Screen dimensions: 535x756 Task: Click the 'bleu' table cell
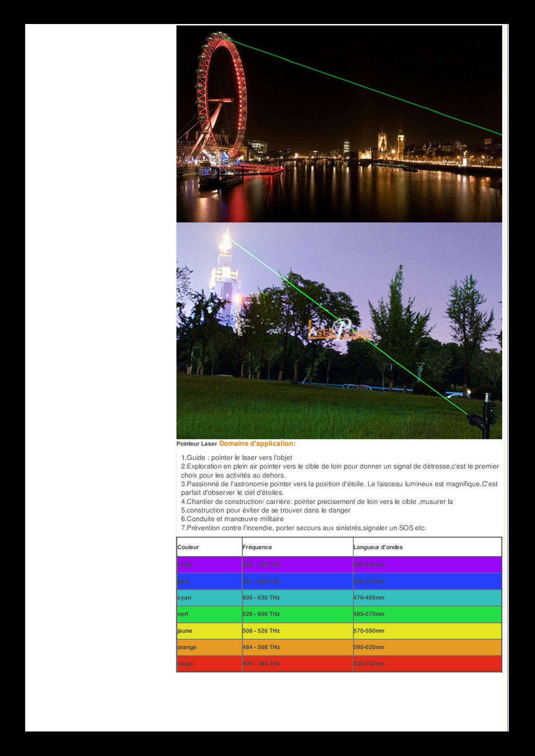pos(210,581)
